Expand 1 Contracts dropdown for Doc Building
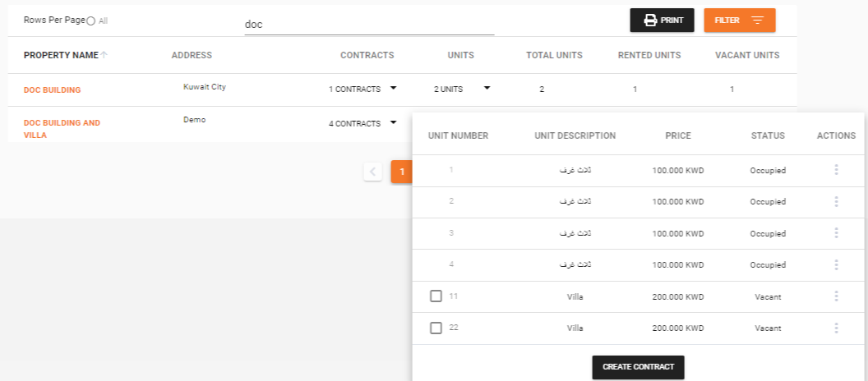Screen dimensions: 868x381 (393, 87)
